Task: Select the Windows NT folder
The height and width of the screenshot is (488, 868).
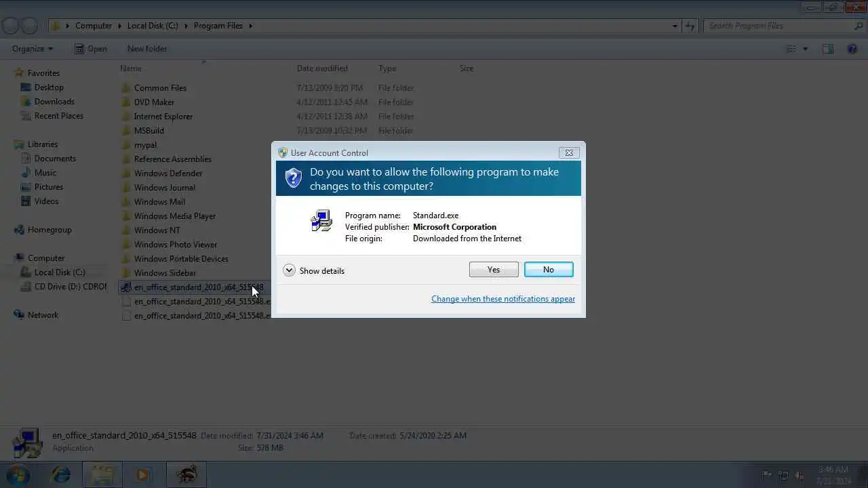Action: coord(157,230)
